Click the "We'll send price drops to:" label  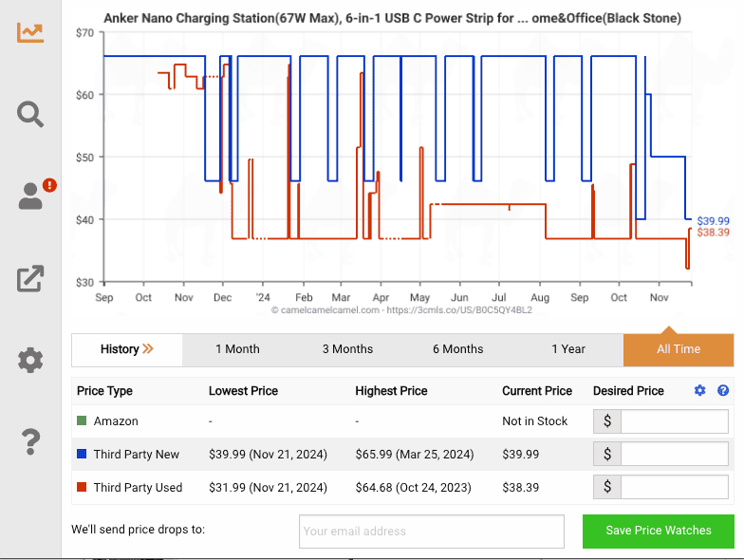click(x=139, y=530)
